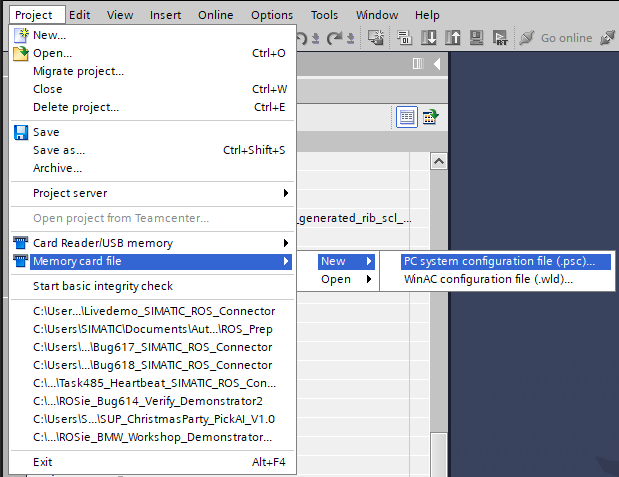Click the details view icon in project tree

coord(407,116)
